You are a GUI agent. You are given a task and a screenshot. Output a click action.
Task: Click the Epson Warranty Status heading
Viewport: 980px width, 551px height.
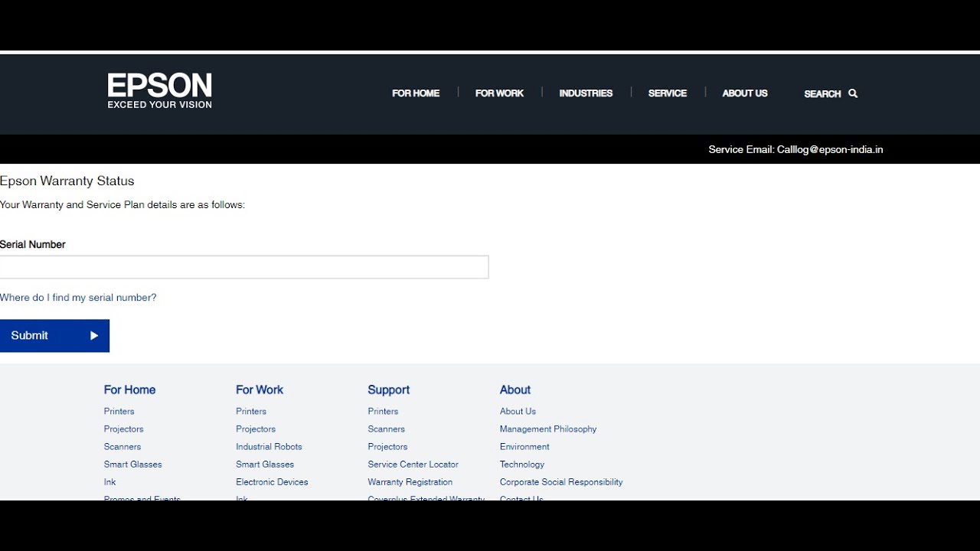coord(67,181)
